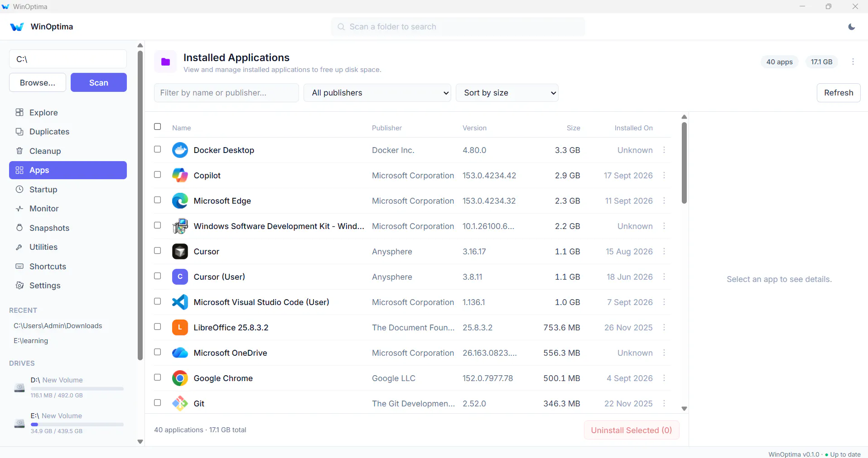The image size is (868, 458).
Task: Click the Microsoft Edge app icon
Action: point(180,200)
